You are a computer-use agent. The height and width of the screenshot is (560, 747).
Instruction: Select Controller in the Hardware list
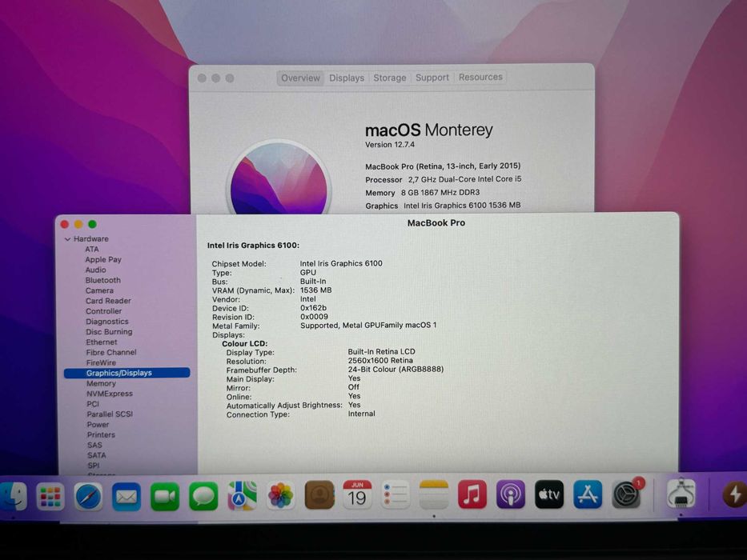point(104,311)
